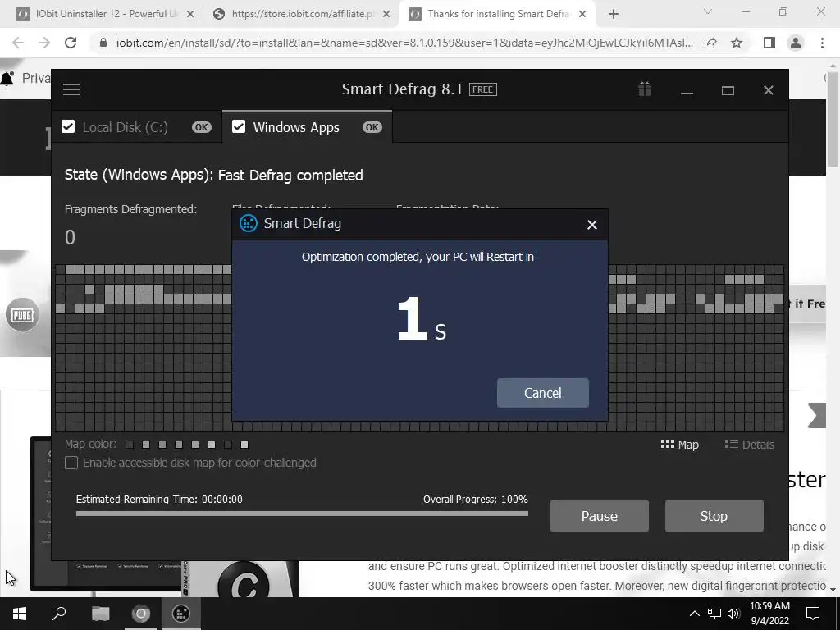
Task: Enable accessible disk map for color-challenged
Action: (71, 463)
